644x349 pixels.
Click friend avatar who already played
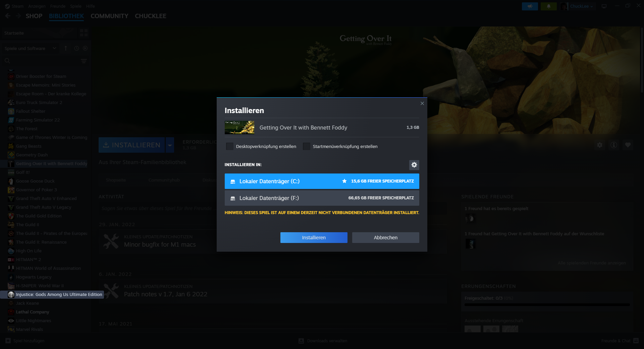pyautogui.click(x=470, y=219)
